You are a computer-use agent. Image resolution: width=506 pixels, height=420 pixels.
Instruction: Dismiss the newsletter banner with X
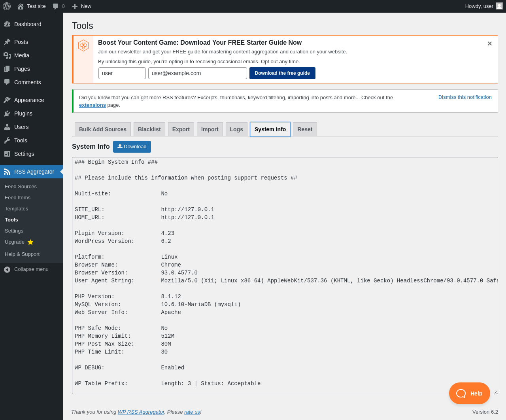tap(490, 44)
